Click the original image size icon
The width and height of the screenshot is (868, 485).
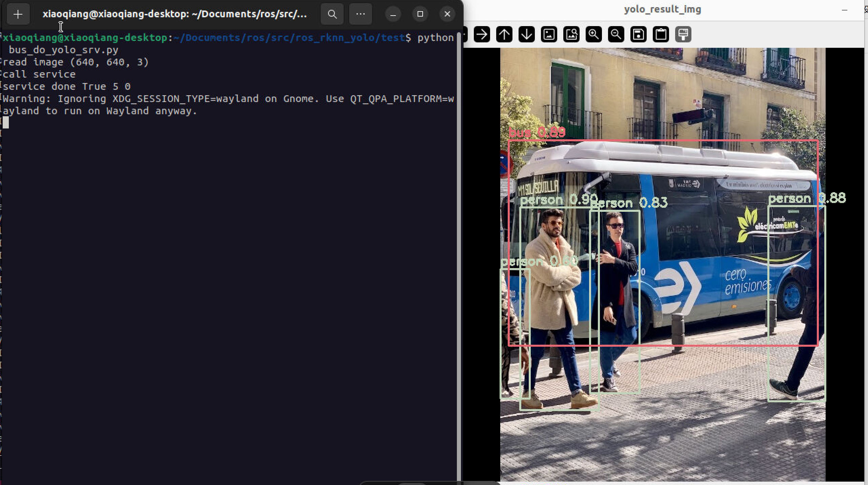click(x=549, y=34)
